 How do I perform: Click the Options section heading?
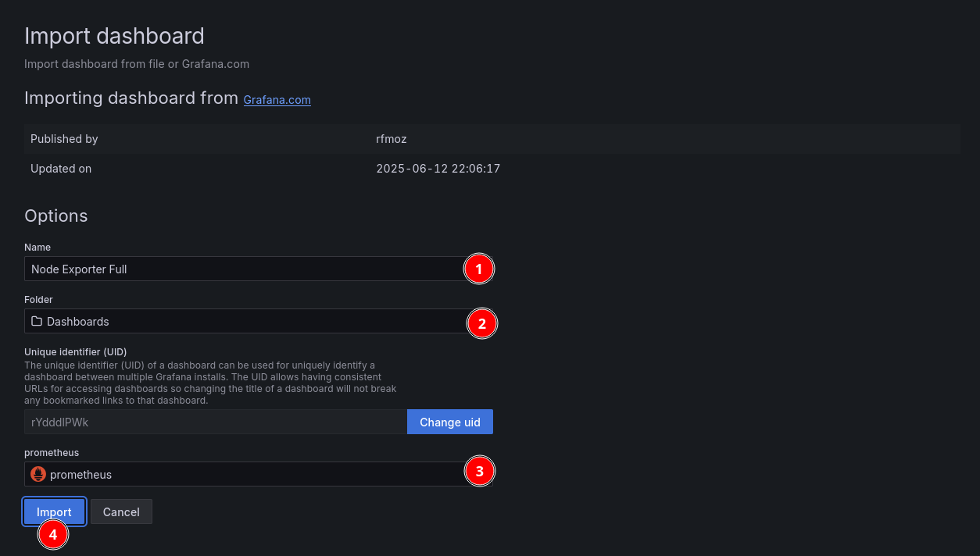tap(56, 216)
